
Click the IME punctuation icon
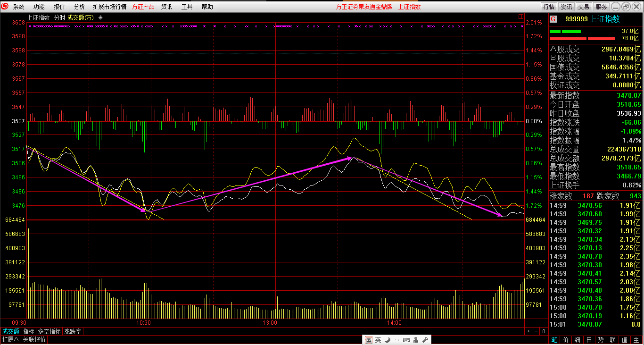coord(396,340)
